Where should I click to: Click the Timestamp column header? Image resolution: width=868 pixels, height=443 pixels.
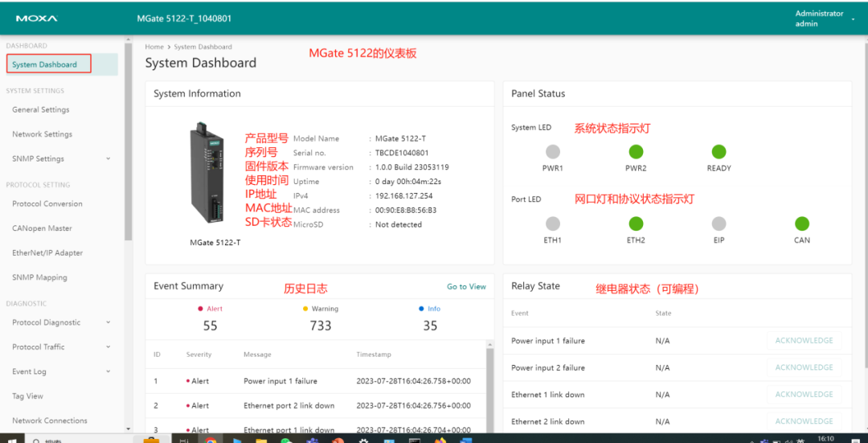click(x=373, y=355)
